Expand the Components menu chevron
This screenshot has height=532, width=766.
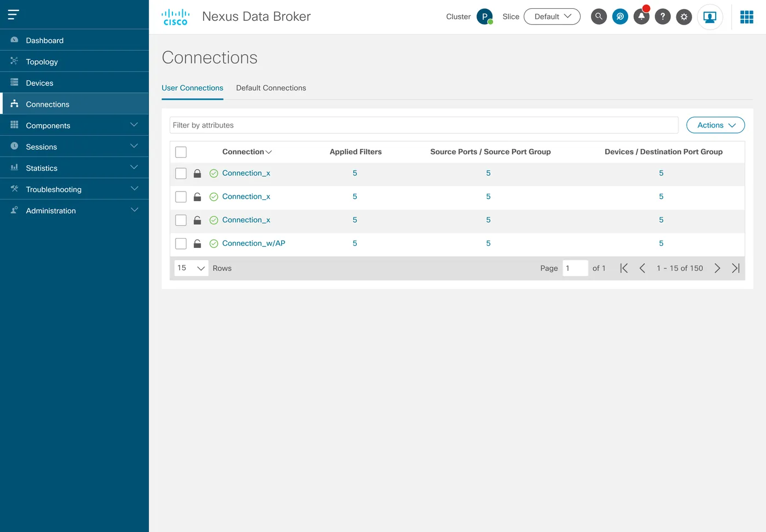click(x=134, y=125)
